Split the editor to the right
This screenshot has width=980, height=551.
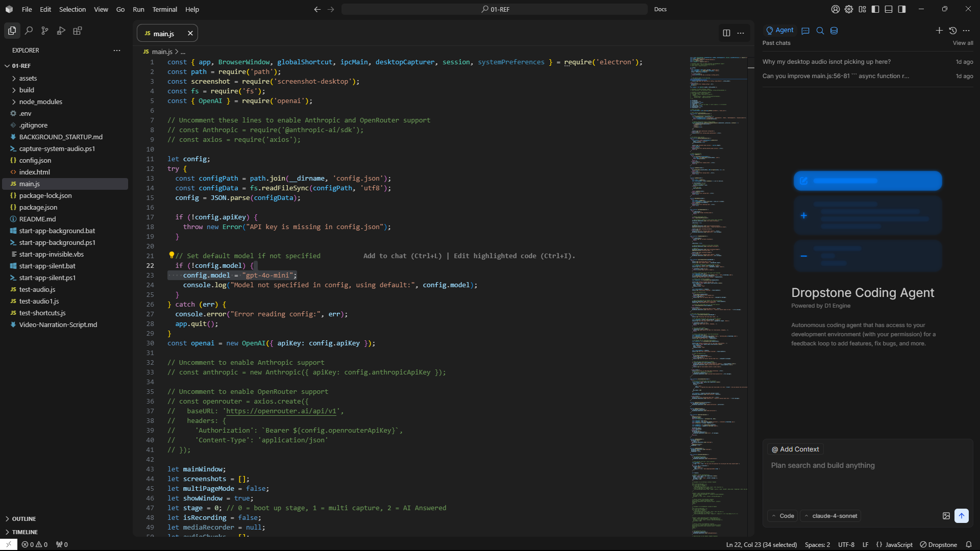[726, 33]
